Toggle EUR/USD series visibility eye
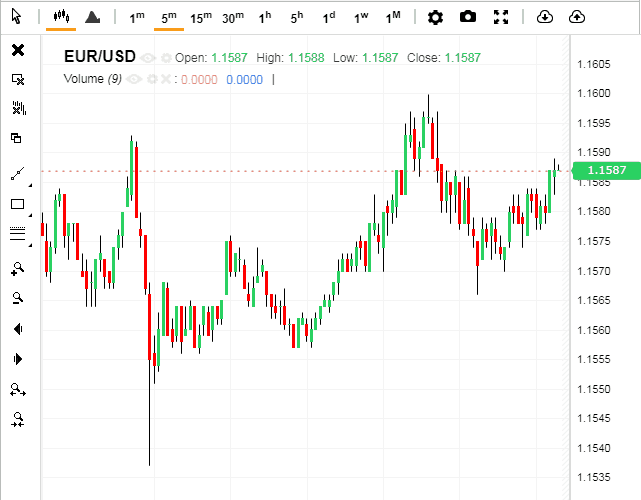 coord(148,58)
